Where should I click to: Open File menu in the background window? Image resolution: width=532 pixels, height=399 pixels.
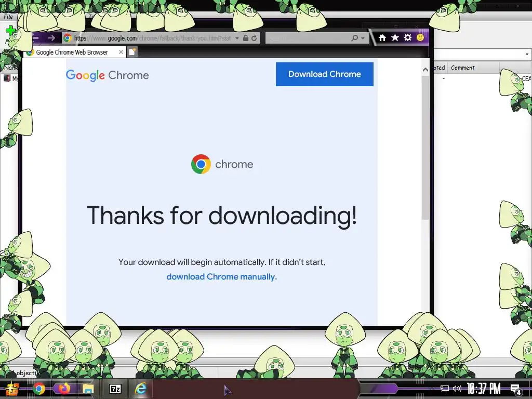click(8, 17)
